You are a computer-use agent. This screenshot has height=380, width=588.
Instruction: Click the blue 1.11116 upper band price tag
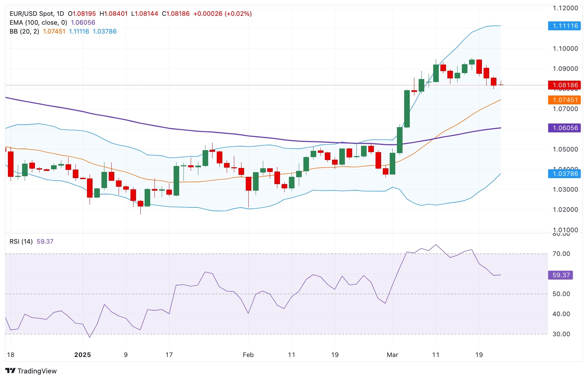[x=565, y=26]
